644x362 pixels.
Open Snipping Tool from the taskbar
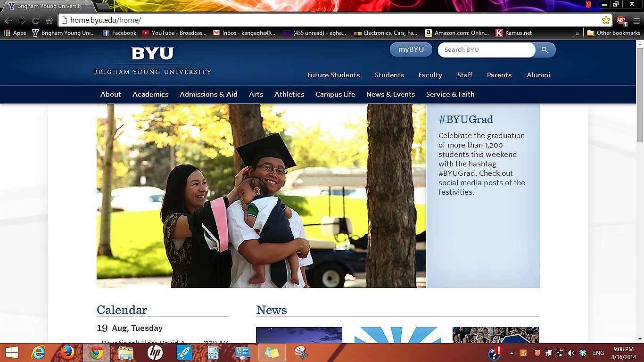301,353
